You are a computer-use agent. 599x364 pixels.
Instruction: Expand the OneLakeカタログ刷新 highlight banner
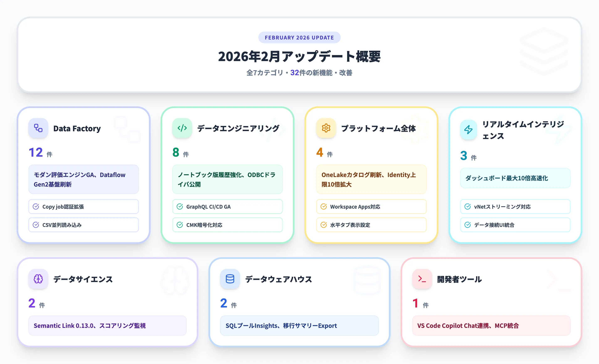(x=371, y=180)
